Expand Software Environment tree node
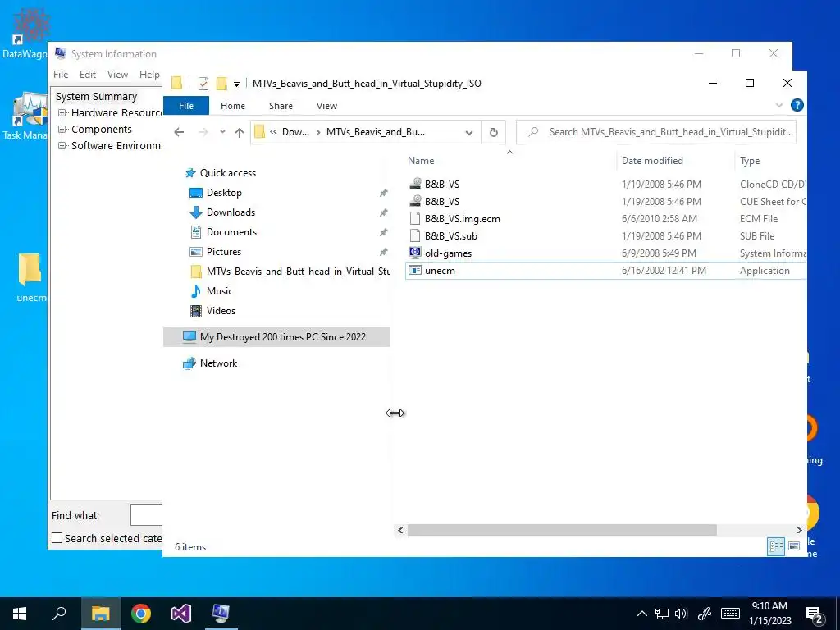This screenshot has width=840, height=630. tap(62, 146)
